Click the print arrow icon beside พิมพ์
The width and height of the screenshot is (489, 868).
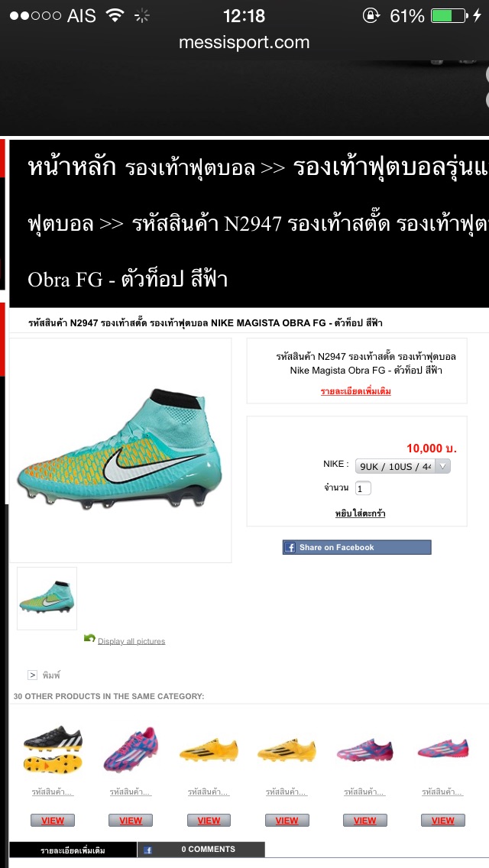coord(33,675)
